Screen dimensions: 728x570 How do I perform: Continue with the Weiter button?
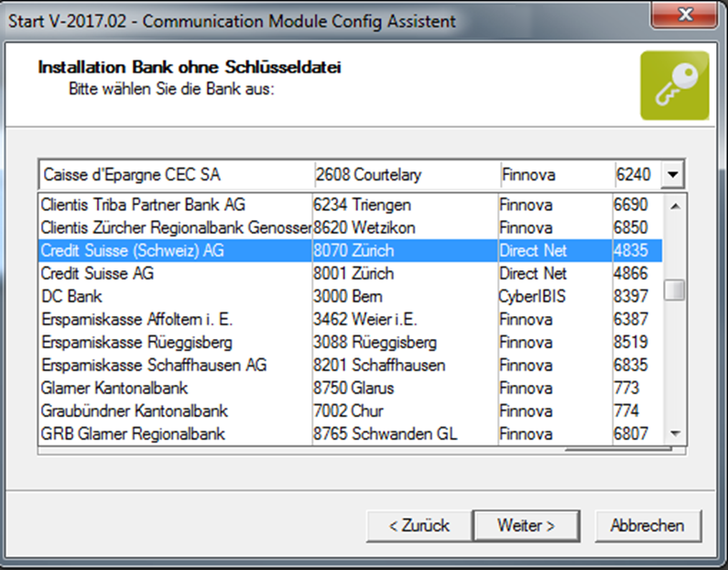tap(526, 526)
